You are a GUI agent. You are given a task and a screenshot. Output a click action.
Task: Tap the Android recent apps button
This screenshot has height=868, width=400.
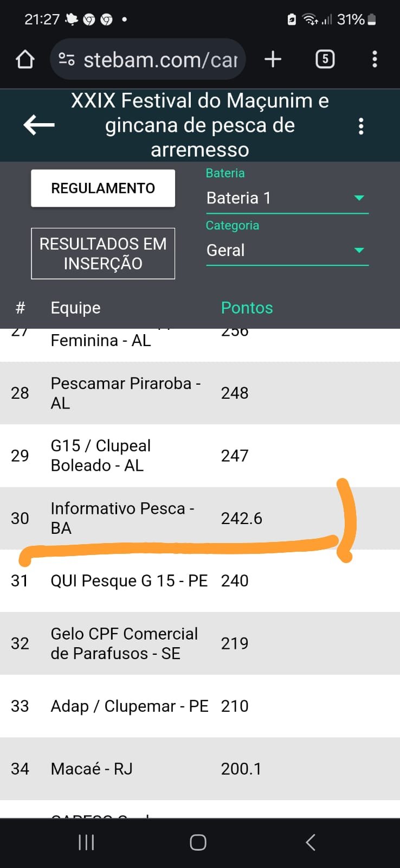(86, 843)
